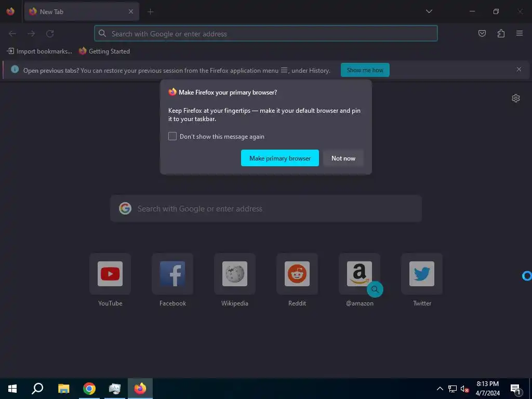
Task: Go back one page arrow
Action: [x=12, y=34]
